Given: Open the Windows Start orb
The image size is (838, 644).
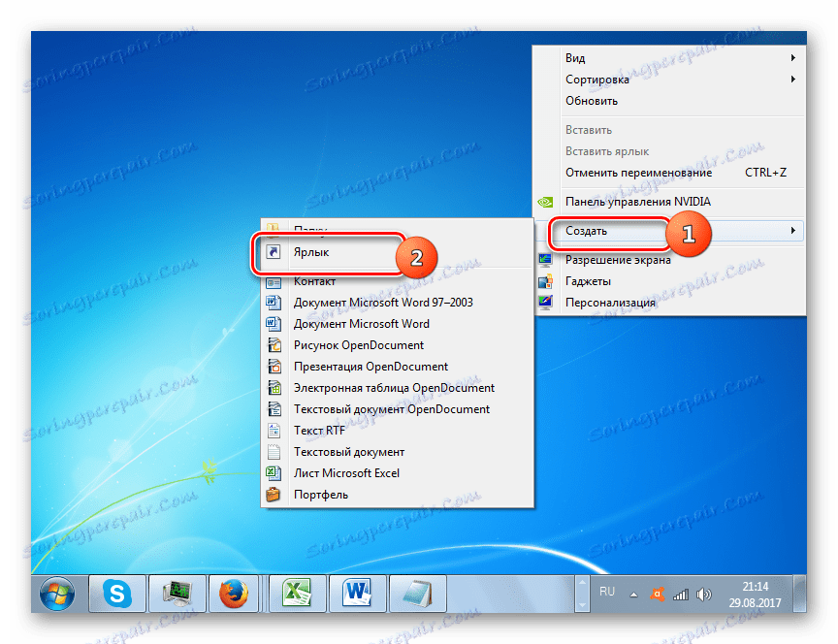Looking at the screenshot, I should pos(57,594).
